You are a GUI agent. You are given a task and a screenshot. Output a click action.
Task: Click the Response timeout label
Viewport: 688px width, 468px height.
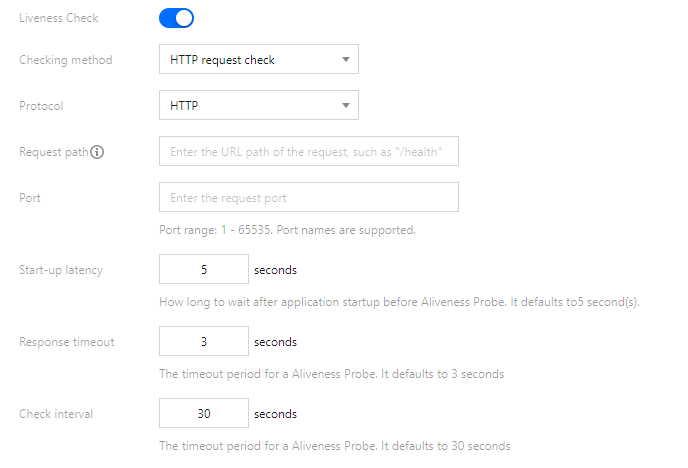pos(67,342)
